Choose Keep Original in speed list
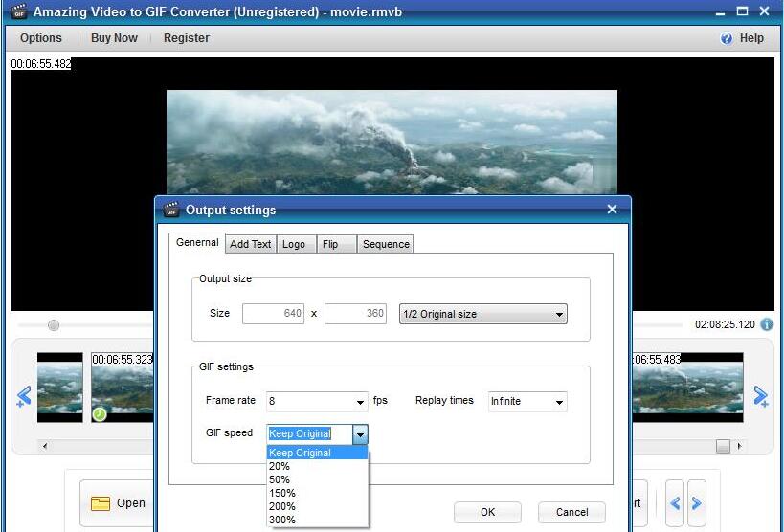This screenshot has height=532, width=784. point(317,453)
